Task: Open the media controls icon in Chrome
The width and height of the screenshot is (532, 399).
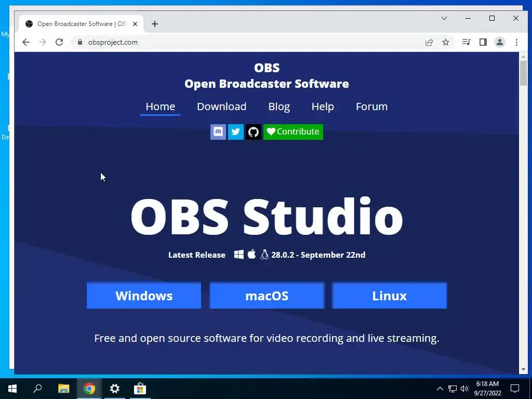Action: (466, 42)
